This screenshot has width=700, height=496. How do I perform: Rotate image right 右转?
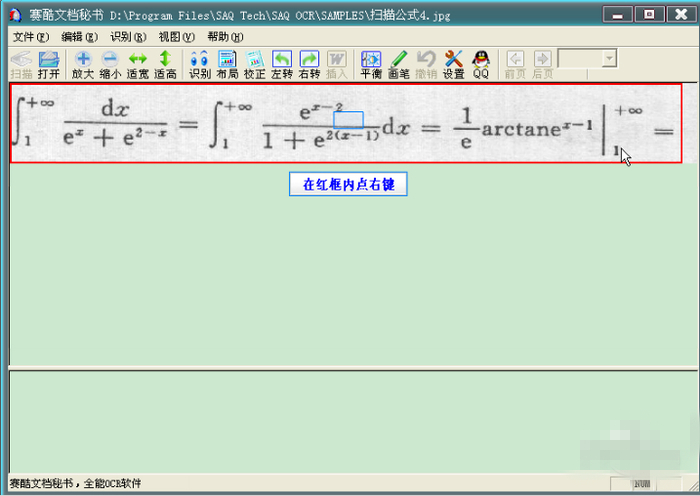(309, 65)
